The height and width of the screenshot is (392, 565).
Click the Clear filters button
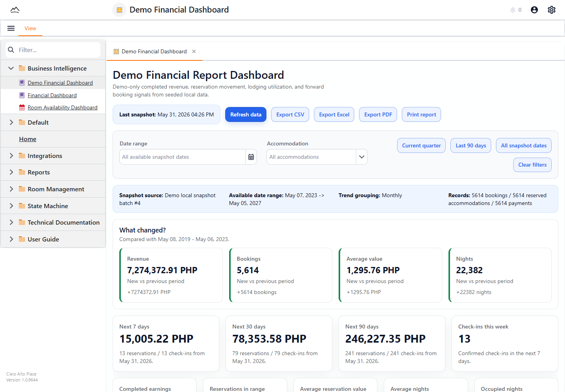tap(532, 165)
